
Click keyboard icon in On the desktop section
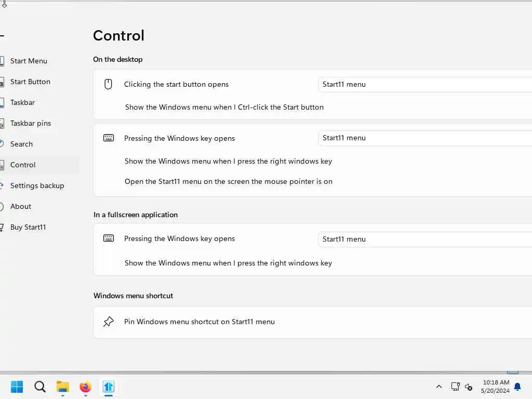point(109,138)
